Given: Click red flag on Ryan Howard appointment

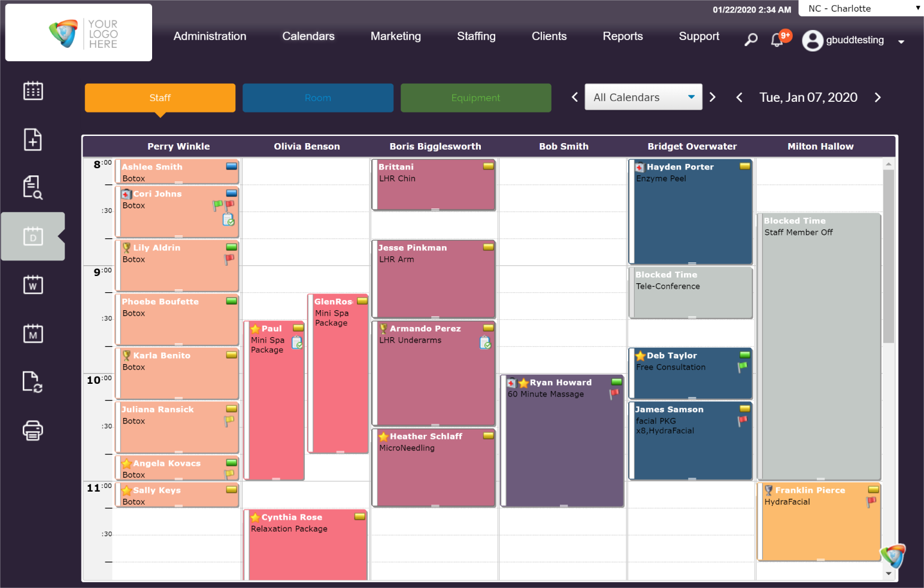Looking at the screenshot, I should pos(614,394).
